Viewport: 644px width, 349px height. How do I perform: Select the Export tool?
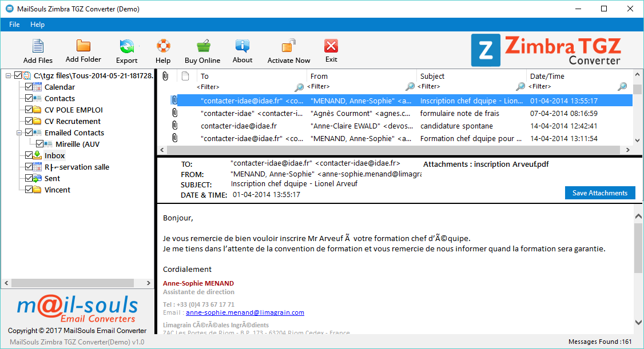pos(126,49)
